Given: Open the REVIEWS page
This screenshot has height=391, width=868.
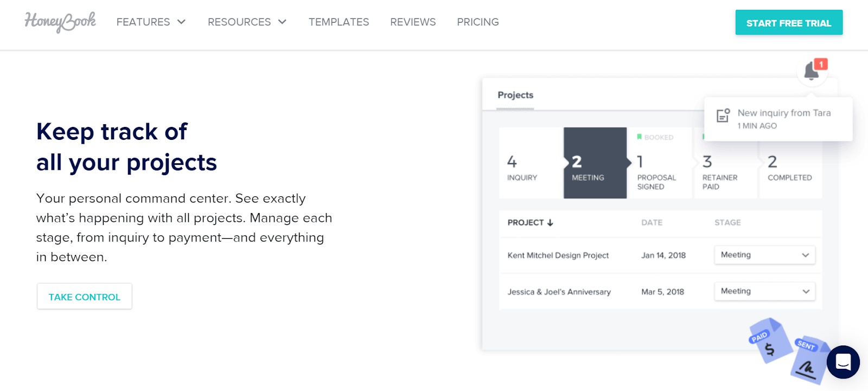Looking at the screenshot, I should 413,22.
